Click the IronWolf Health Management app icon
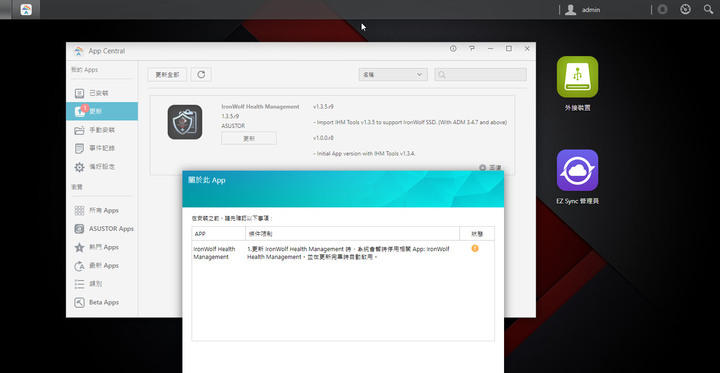720x373 pixels. pos(185,122)
